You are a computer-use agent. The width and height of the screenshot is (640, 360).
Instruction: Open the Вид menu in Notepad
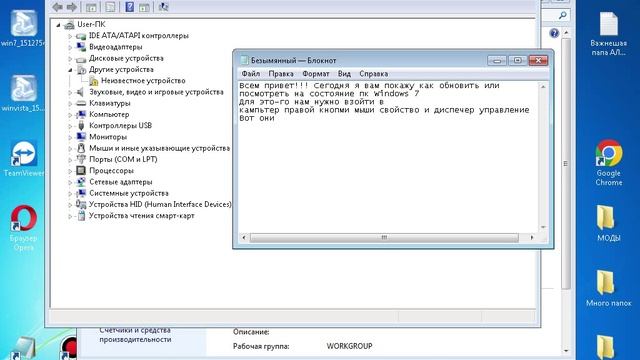tap(344, 74)
